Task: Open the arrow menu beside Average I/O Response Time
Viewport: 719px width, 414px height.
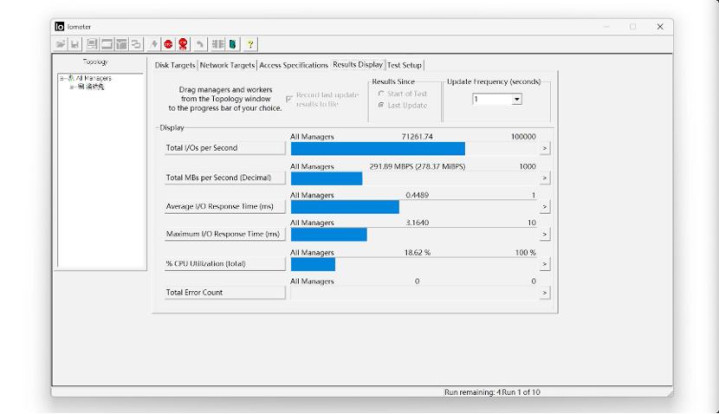Action: (x=545, y=207)
